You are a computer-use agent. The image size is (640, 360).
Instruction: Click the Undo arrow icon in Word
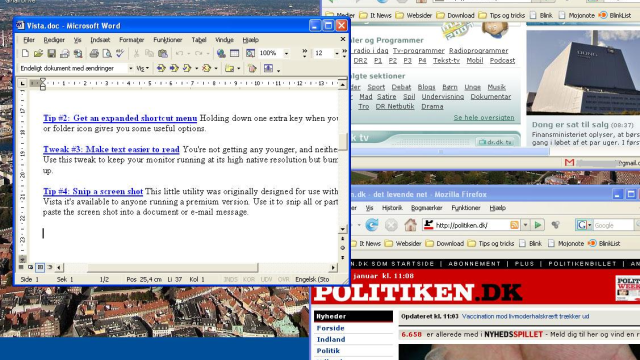[x=179, y=53]
